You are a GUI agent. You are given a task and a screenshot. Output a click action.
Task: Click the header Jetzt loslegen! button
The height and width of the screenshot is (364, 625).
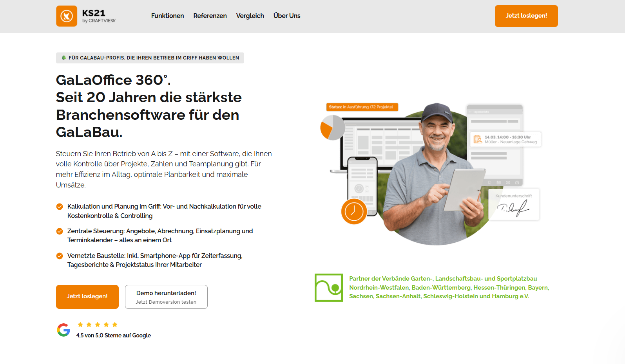[x=526, y=16]
